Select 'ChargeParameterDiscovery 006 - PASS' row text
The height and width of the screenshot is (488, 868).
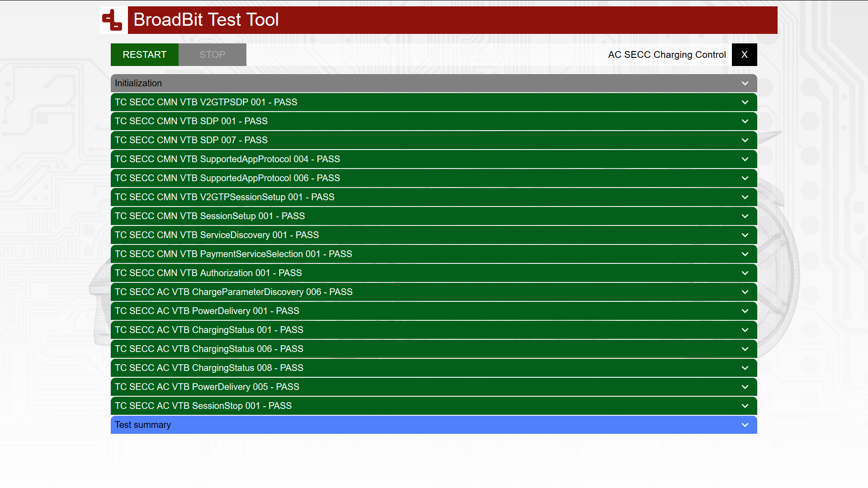click(x=233, y=292)
